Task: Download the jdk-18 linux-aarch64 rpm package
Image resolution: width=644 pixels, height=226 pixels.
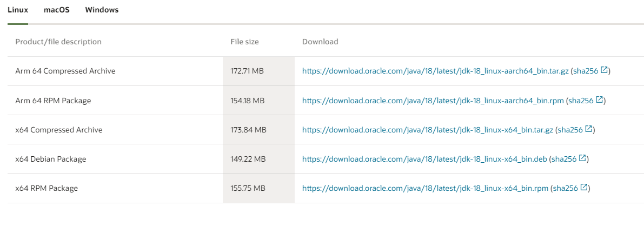Action: (433, 101)
